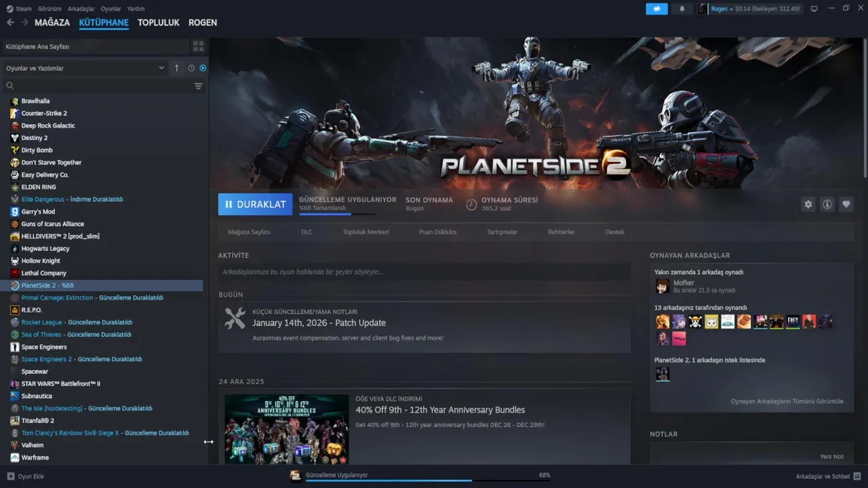
Task: Toggle the ready-to-play filter icon
Action: click(x=203, y=68)
